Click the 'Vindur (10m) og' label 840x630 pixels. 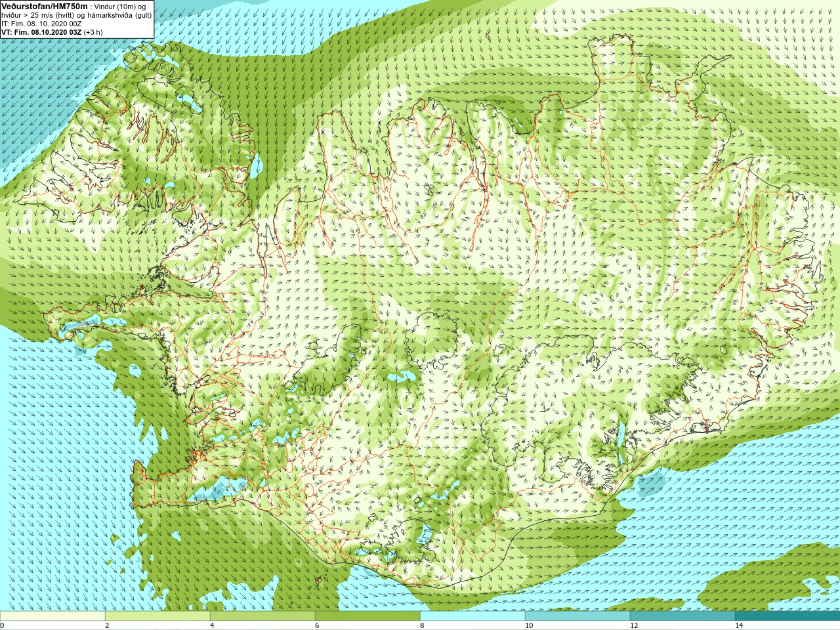coord(119,7)
